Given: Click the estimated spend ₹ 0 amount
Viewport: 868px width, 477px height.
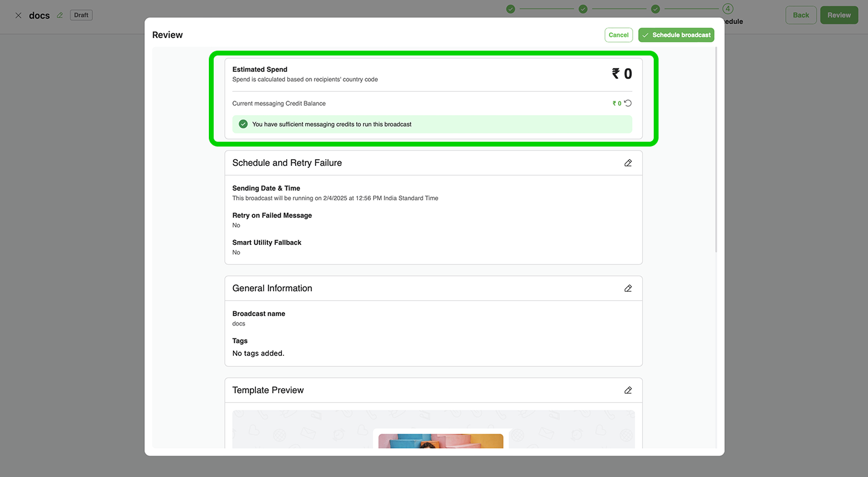Looking at the screenshot, I should [x=622, y=74].
